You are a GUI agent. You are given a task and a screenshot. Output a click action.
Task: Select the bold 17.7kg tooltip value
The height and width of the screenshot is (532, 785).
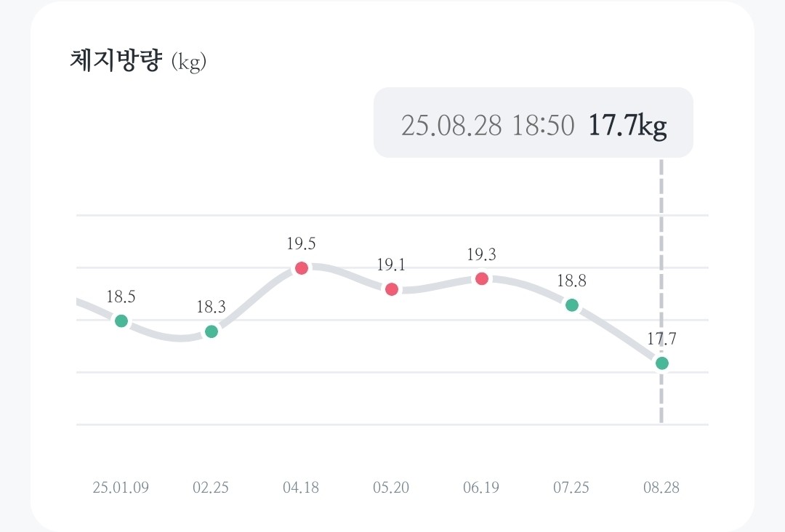coord(627,125)
